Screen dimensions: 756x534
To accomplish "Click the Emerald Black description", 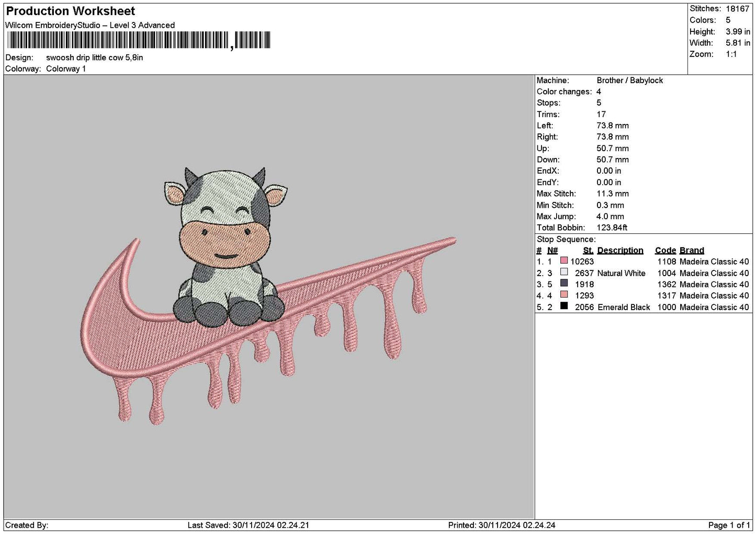I will tap(624, 308).
